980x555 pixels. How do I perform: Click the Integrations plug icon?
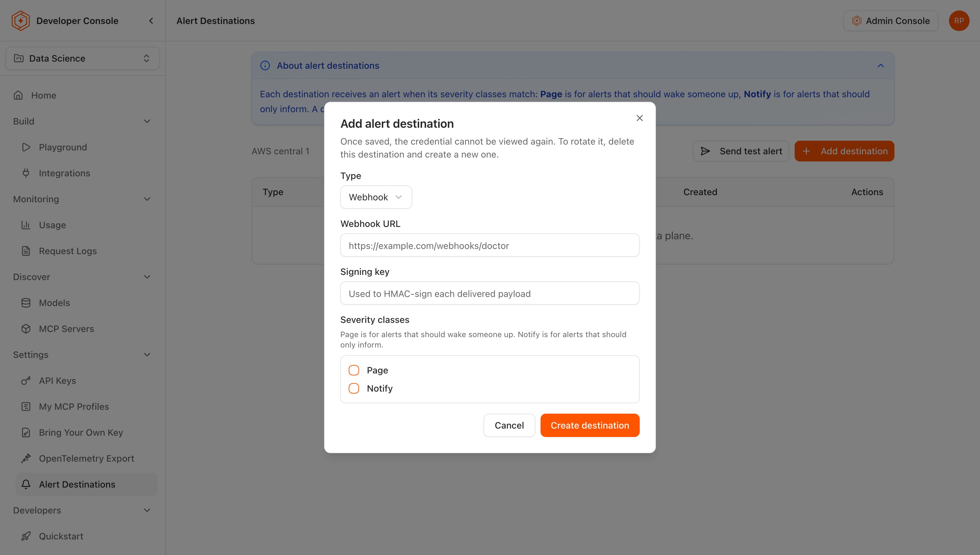coord(26,173)
